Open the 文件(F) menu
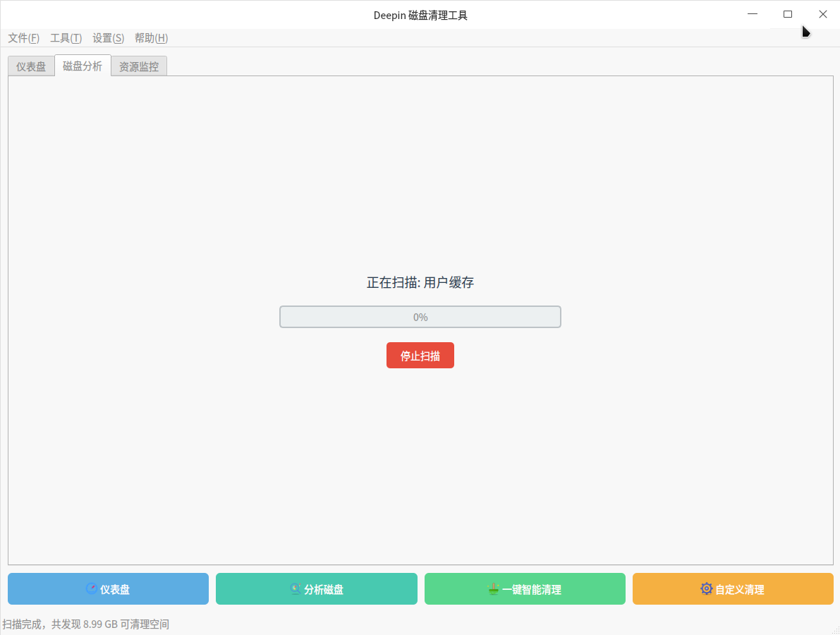 point(23,38)
